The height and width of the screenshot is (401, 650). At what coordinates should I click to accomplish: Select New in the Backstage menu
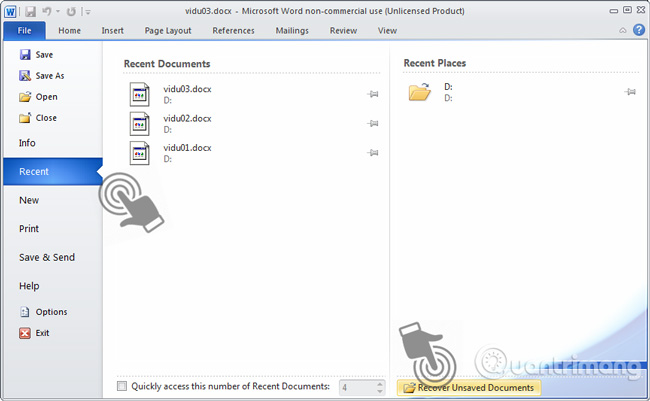pos(29,200)
